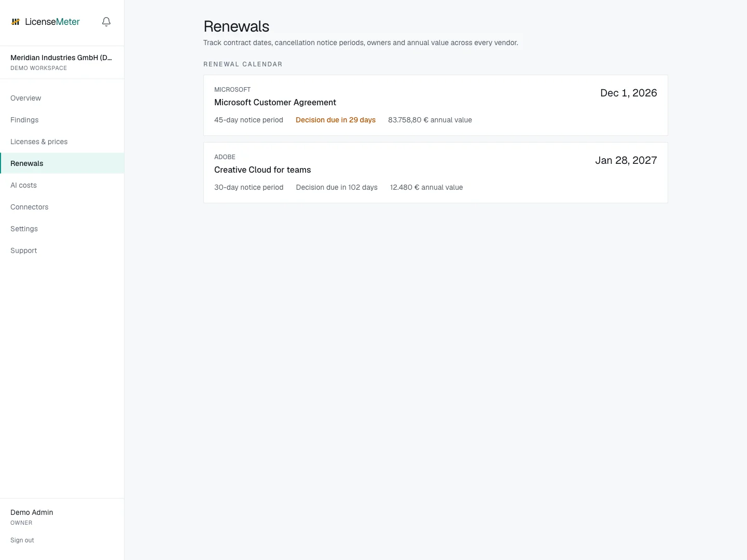The height and width of the screenshot is (560, 747).
Task: Click the 12.480 € annual value
Action: (x=426, y=187)
